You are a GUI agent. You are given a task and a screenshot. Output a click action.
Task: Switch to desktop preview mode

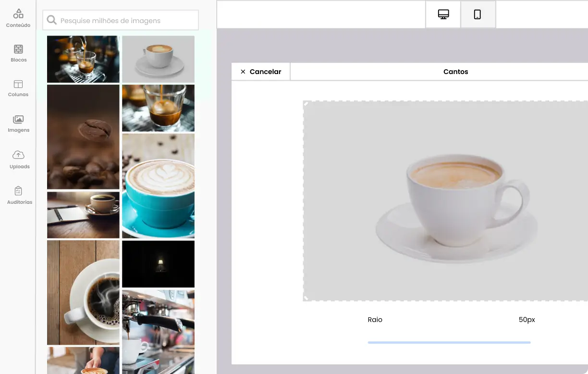point(442,14)
